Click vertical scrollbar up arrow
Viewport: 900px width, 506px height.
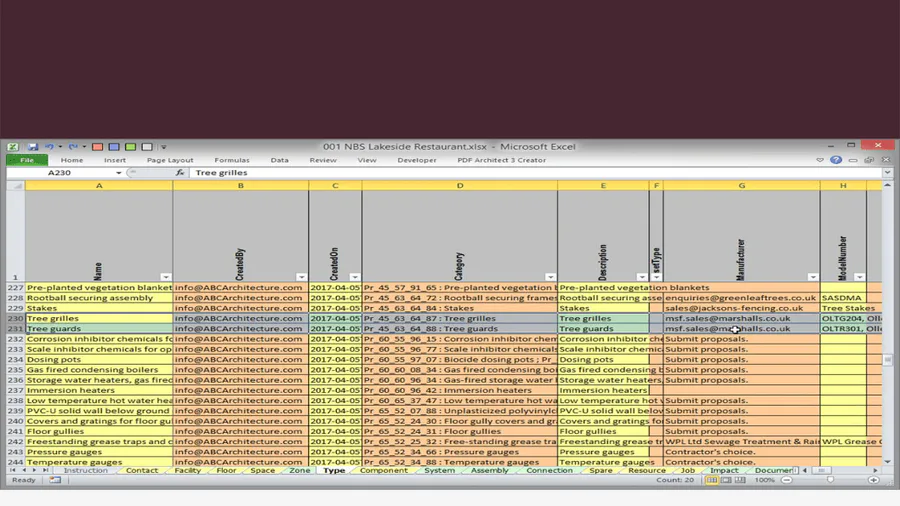click(x=887, y=185)
